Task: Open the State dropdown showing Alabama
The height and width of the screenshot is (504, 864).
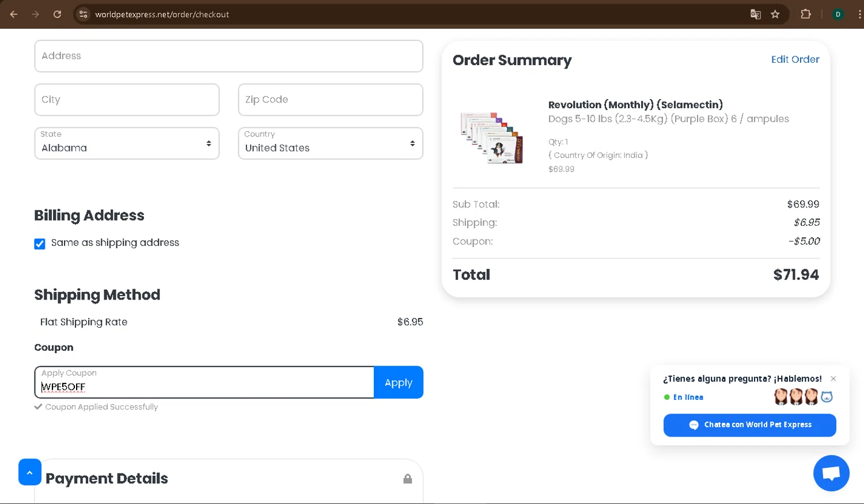Action: [127, 143]
